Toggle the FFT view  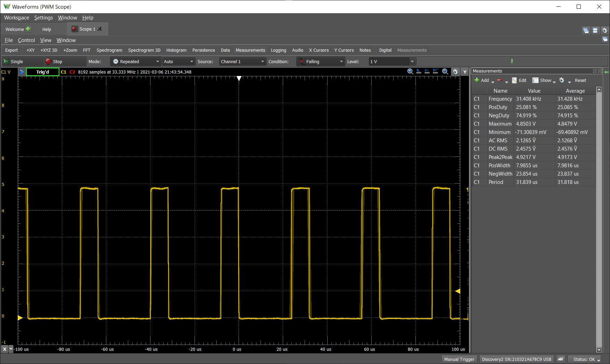coord(86,50)
